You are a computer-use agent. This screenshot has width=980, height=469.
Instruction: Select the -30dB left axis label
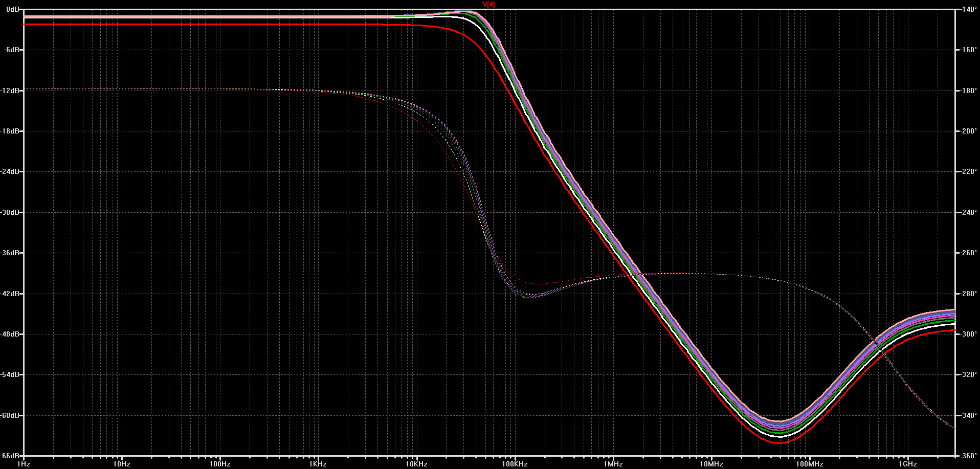(10, 212)
